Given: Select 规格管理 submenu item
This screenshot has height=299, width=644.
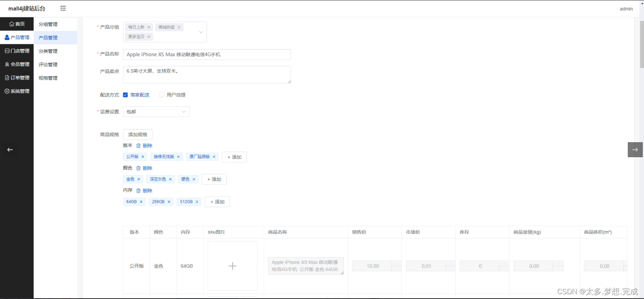Looking at the screenshot, I should [55, 78].
